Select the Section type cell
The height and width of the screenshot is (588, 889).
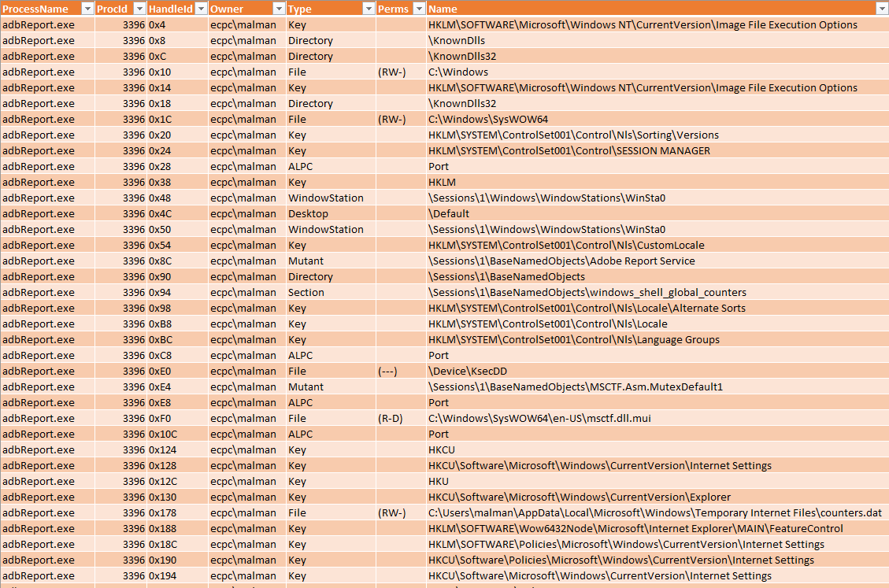point(331,293)
